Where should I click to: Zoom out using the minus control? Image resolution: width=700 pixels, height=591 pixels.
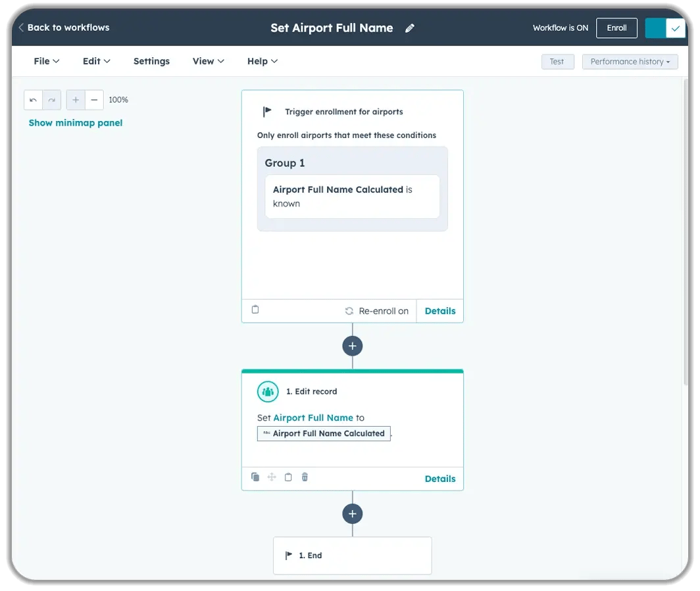tap(94, 99)
